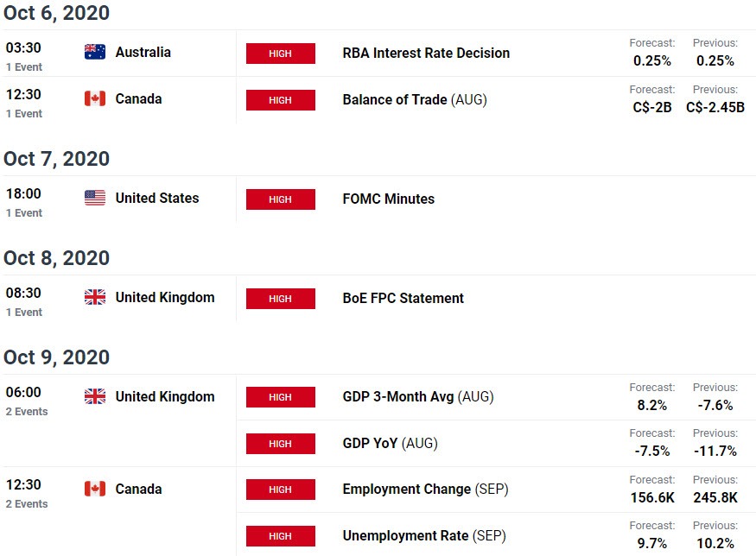Select the Unemployment Rate (SEP) event
This screenshot has height=556, width=756.
[424, 536]
